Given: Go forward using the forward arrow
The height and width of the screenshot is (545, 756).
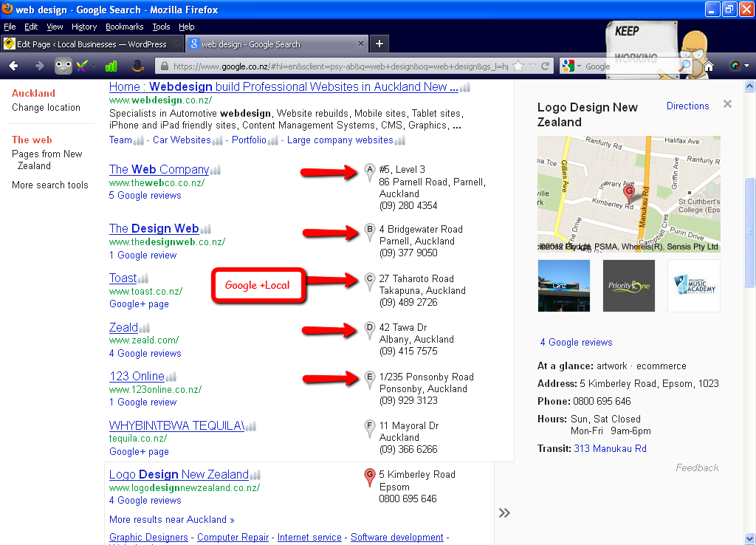Looking at the screenshot, I should click(x=40, y=66).
